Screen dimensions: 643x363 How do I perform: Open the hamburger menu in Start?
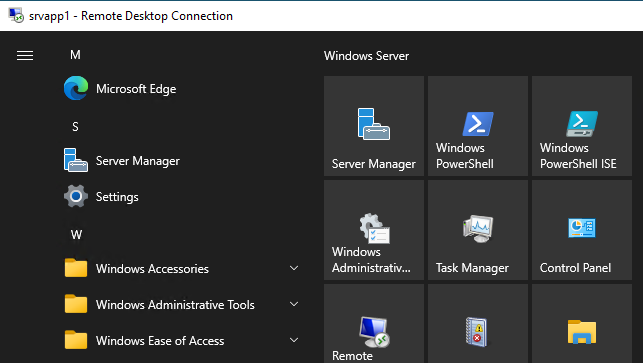[25, 55]
